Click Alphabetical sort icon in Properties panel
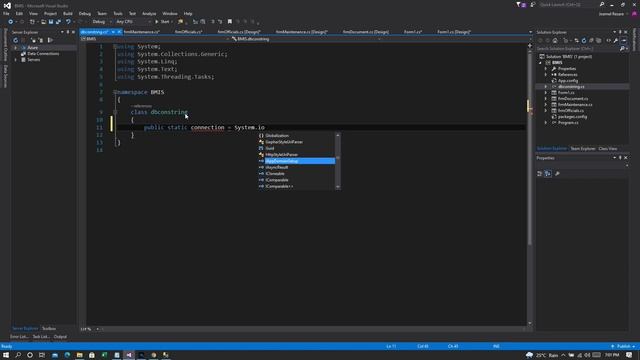Image resolution: width=640 pixels, height=360 pixels. point(548,174)
